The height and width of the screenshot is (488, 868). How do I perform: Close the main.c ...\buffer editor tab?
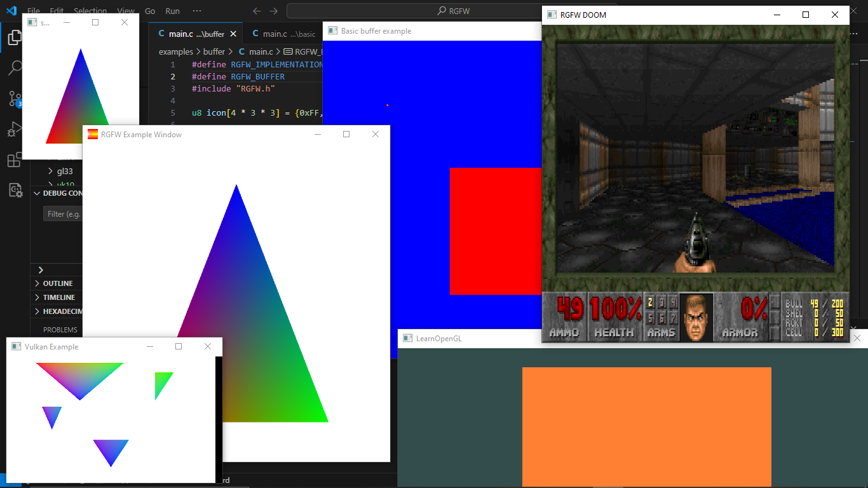click(233, 34)
